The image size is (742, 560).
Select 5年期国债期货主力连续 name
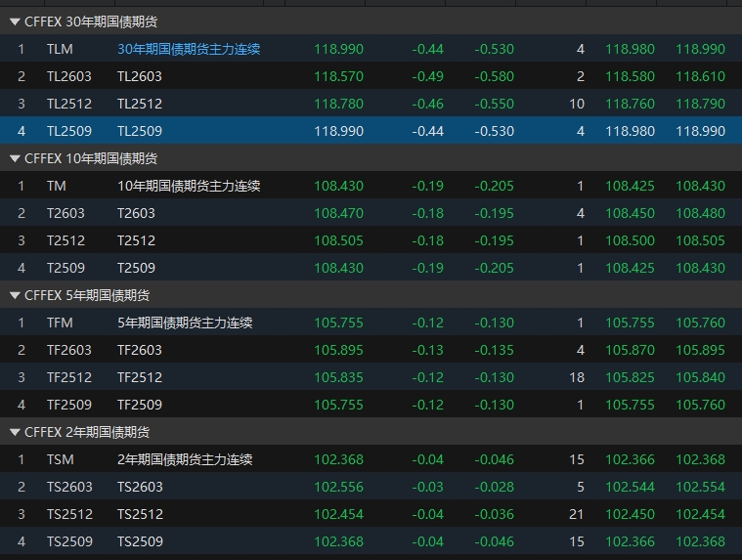click(185, 323)
